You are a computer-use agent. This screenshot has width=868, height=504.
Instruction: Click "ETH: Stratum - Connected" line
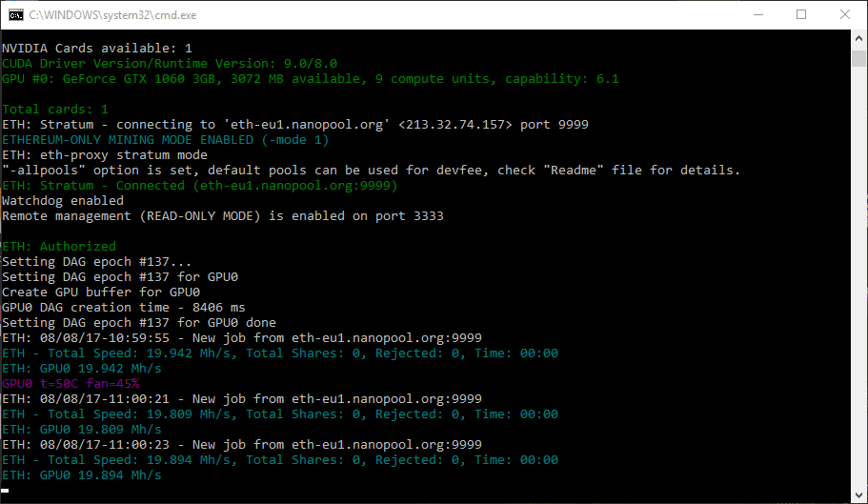coord(200,186)
